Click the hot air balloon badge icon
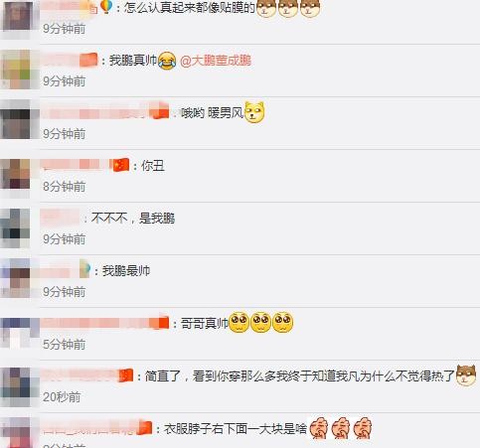Screen dimensions: 480x448 point(106,7)
